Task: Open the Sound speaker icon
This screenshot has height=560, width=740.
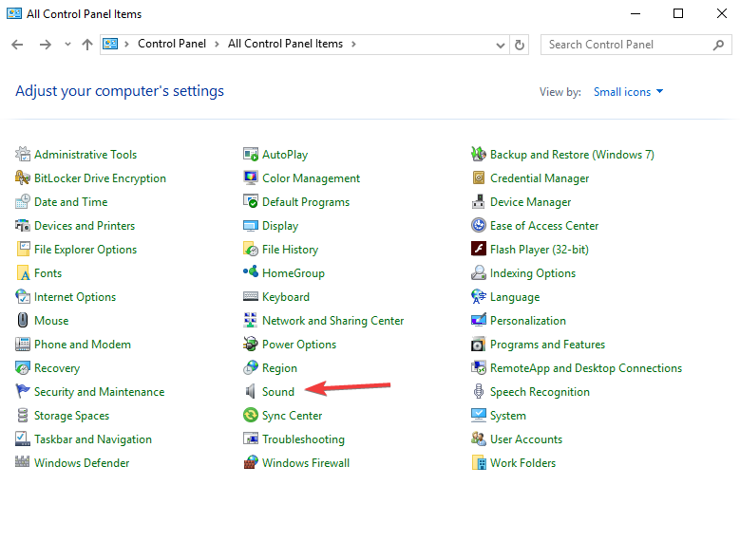Action: [251, 391]
